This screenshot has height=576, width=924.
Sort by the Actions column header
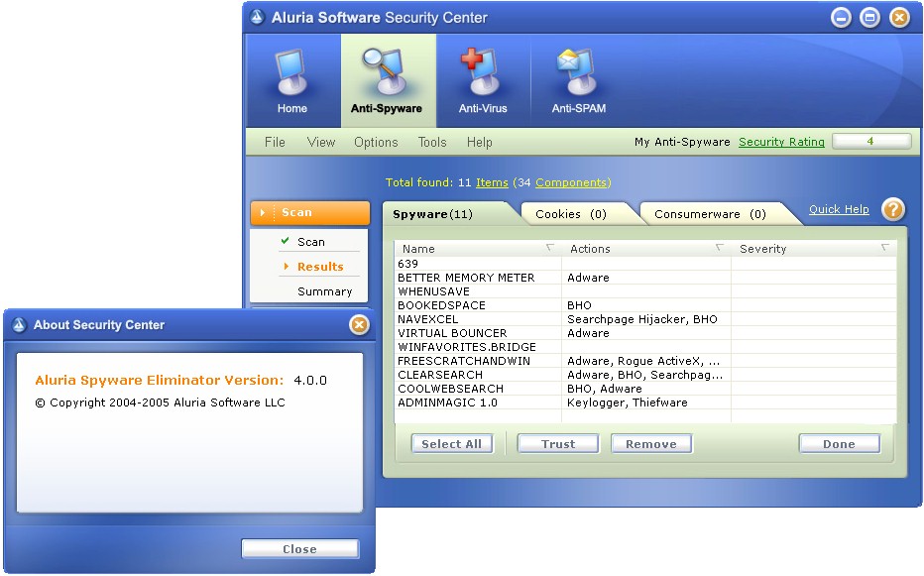646,249
